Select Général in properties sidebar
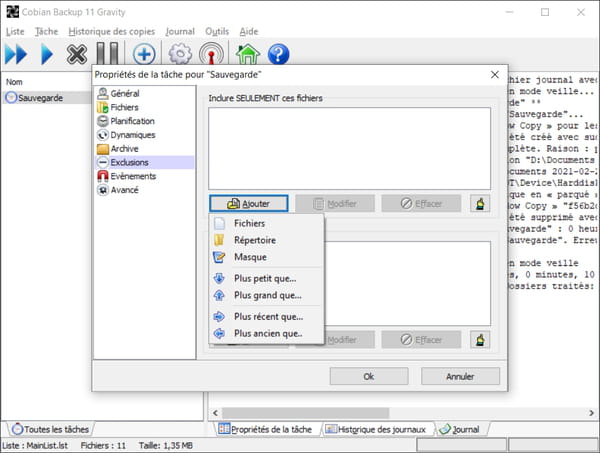This screenshot has height=453, width=600. tap(145, 93)
